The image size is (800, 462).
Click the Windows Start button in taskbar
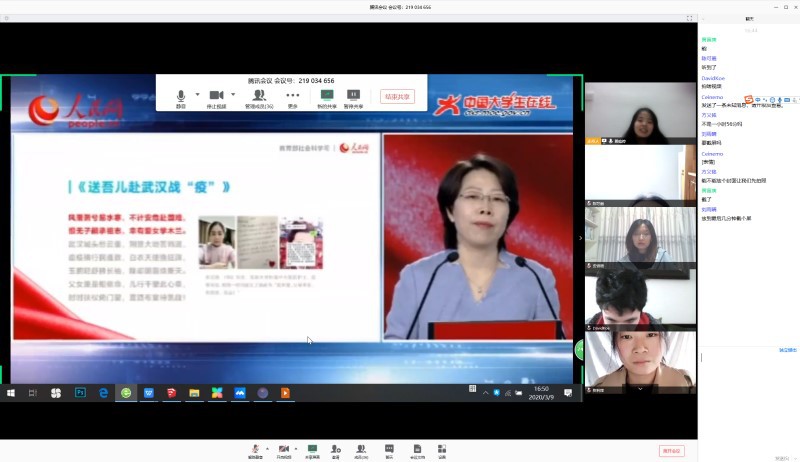(11, 393)
